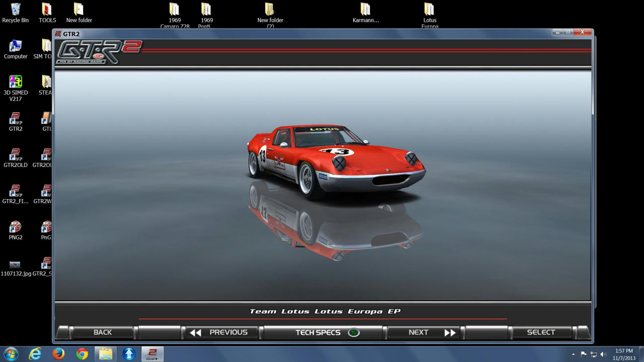This screenshot has height=362, width=644.
Task: Open the Lotus Europa desktop folder
Action: click(x=430, y=15)
